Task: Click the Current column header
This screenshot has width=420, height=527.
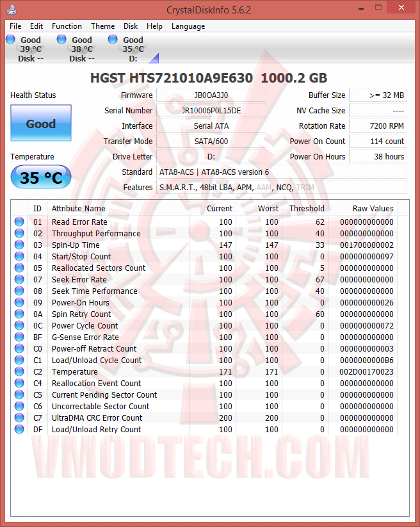Action: (213, 208)
